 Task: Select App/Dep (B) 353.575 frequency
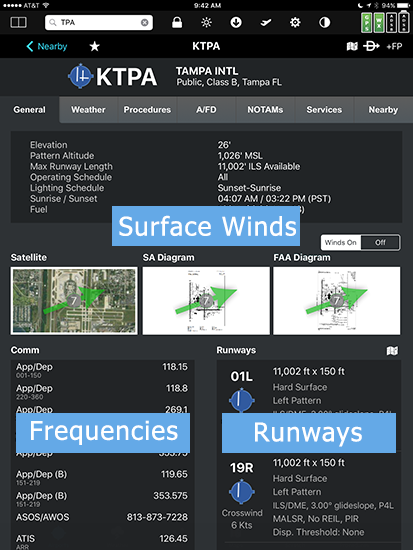click(x=102, y=499)
